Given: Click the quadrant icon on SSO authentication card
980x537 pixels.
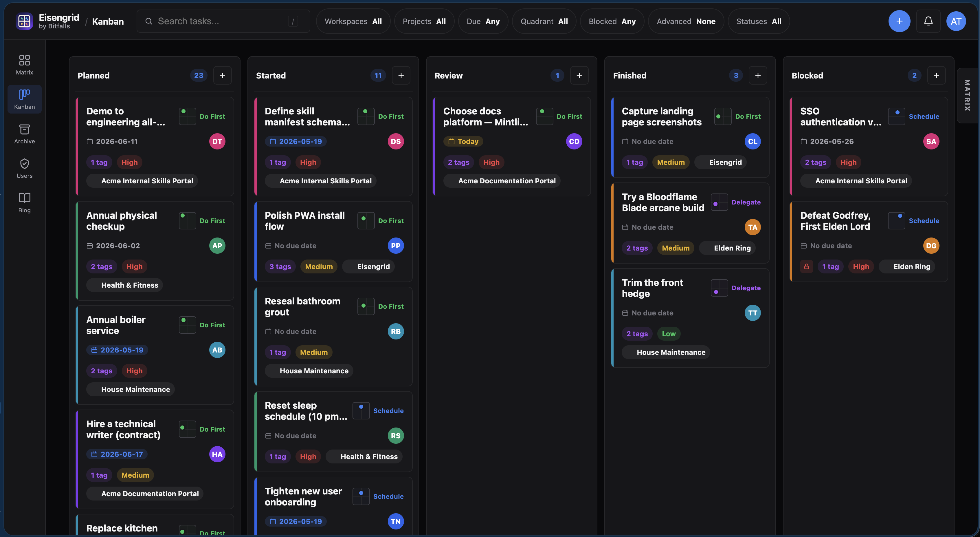Looking at the screenshot, I should point(896,116).
